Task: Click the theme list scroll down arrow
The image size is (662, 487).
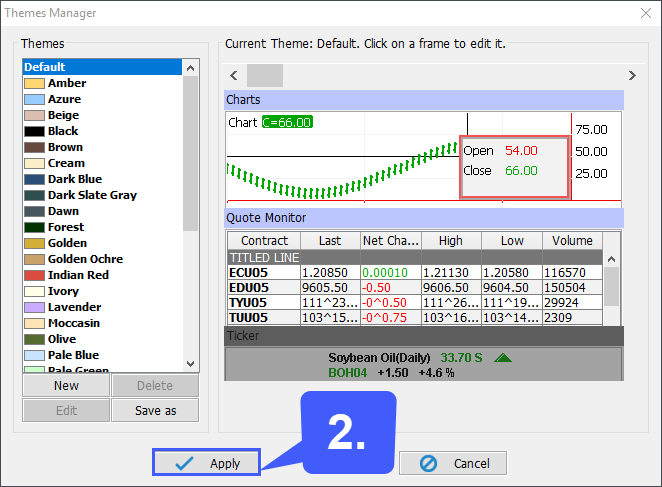Action: [x=190, y=364]
